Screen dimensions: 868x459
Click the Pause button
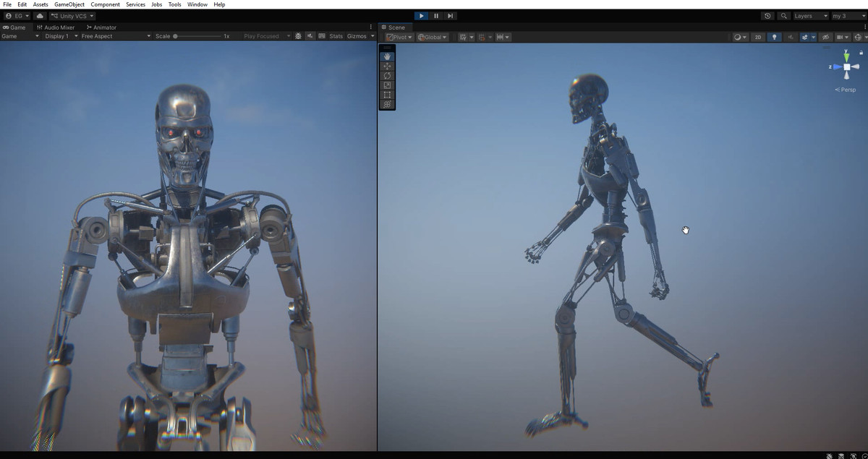click(436, 16)
